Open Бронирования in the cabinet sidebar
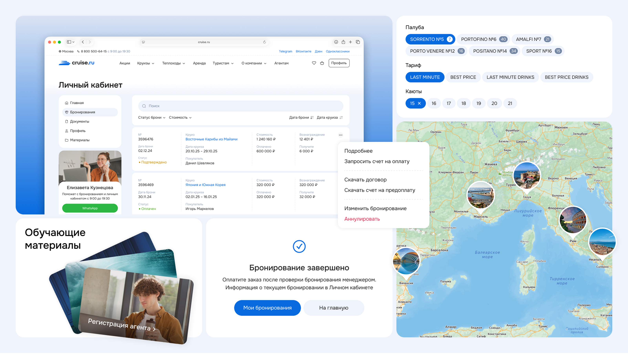 90,112
